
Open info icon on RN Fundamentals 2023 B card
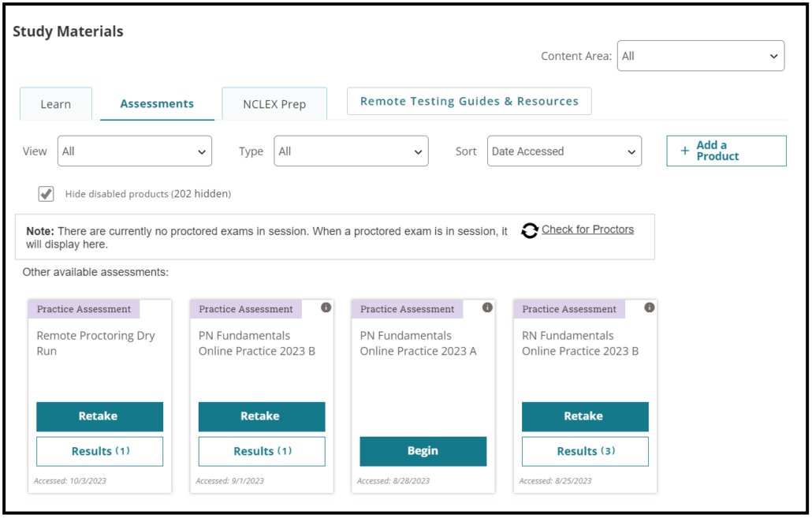pos(650,308)
